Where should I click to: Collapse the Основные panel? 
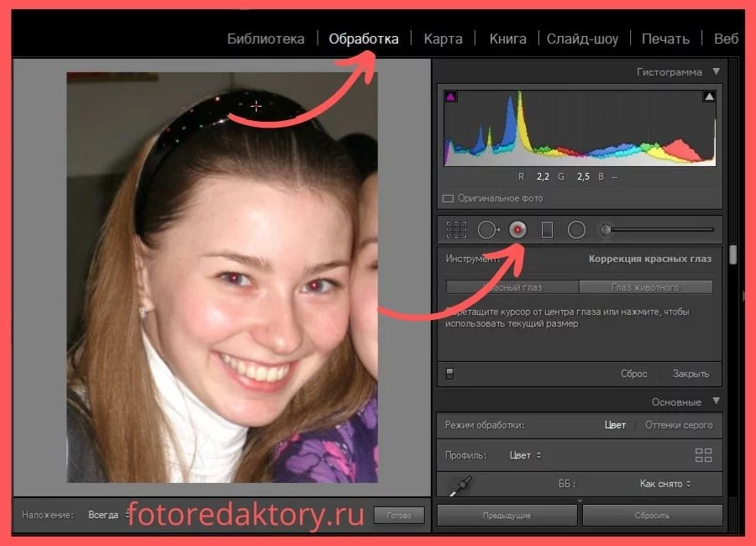click(716, 402)
